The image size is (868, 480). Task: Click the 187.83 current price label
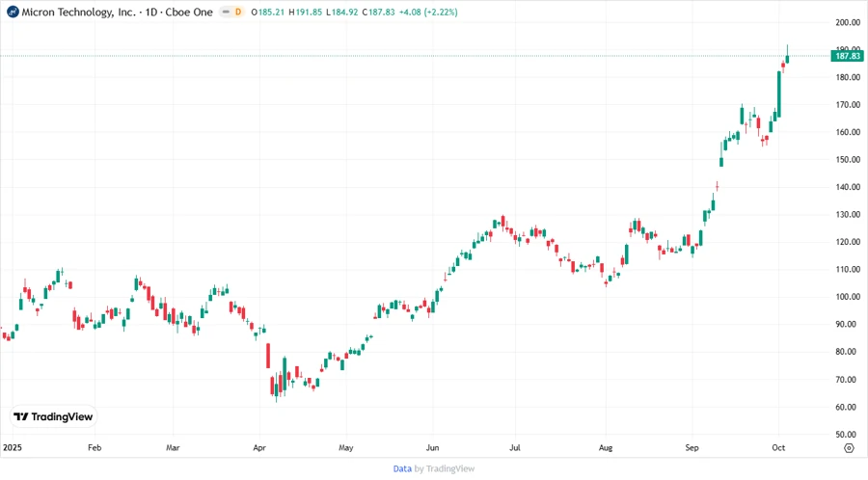pyautogui.click(x=847, y=57)
